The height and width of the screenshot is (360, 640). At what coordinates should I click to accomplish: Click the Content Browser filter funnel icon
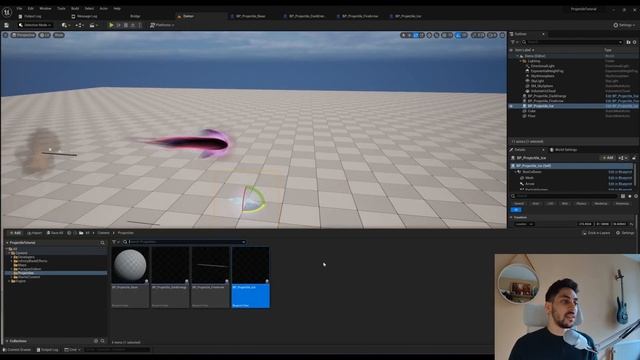click(114, 242)
